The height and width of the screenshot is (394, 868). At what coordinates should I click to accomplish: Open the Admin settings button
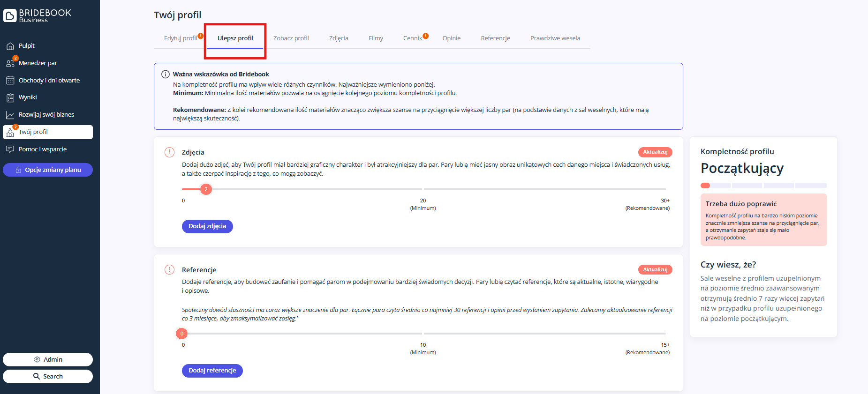pyautogui.click(x=48, y=359)
